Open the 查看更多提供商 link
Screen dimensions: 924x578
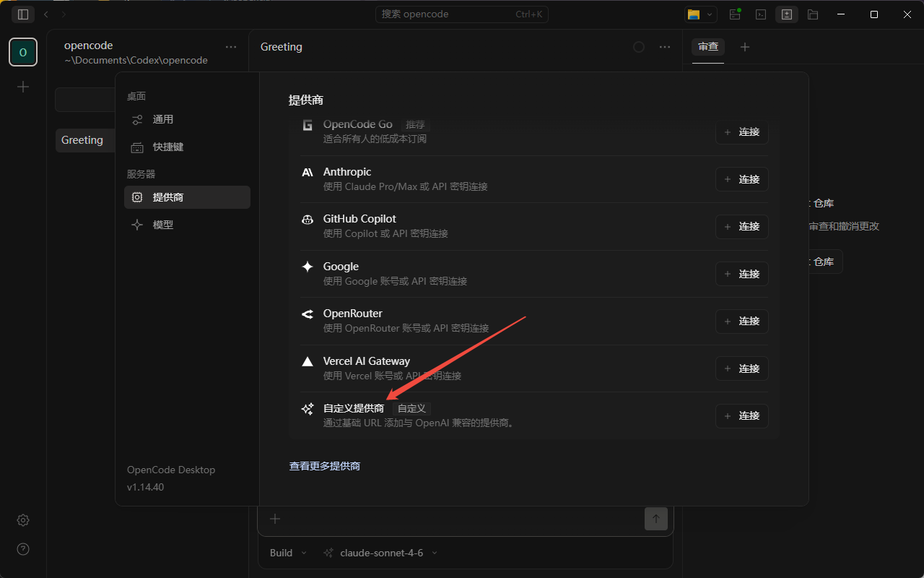click(x=325, y=466)
